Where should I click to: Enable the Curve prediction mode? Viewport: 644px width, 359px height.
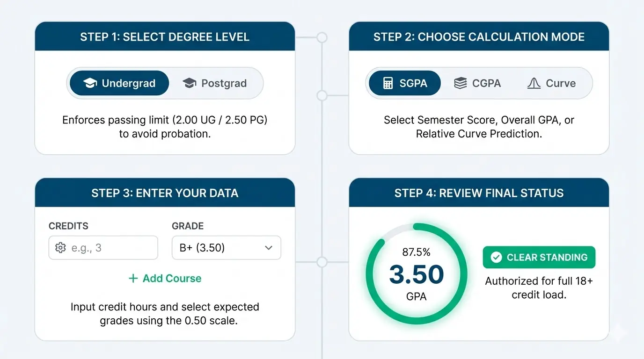tap(552, 83)
